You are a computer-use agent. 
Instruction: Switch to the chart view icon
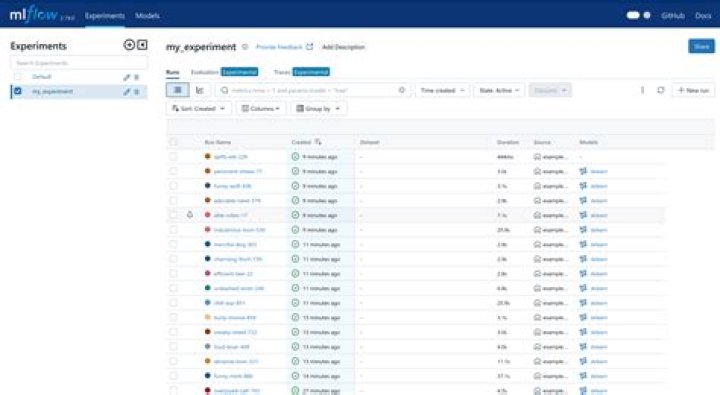pos(200,90)
